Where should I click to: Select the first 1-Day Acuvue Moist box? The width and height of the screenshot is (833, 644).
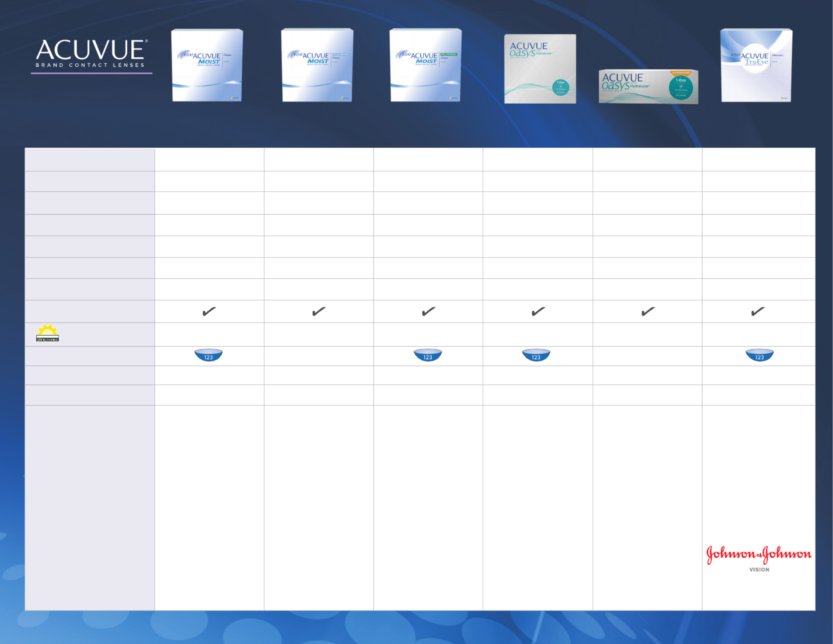click(x=207, y=65)
